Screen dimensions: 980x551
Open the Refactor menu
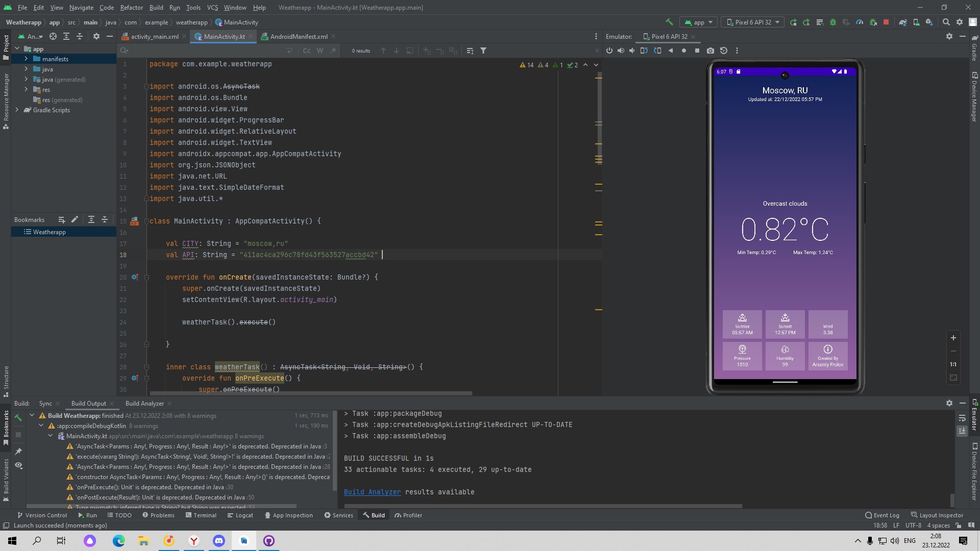click(131, 8)
